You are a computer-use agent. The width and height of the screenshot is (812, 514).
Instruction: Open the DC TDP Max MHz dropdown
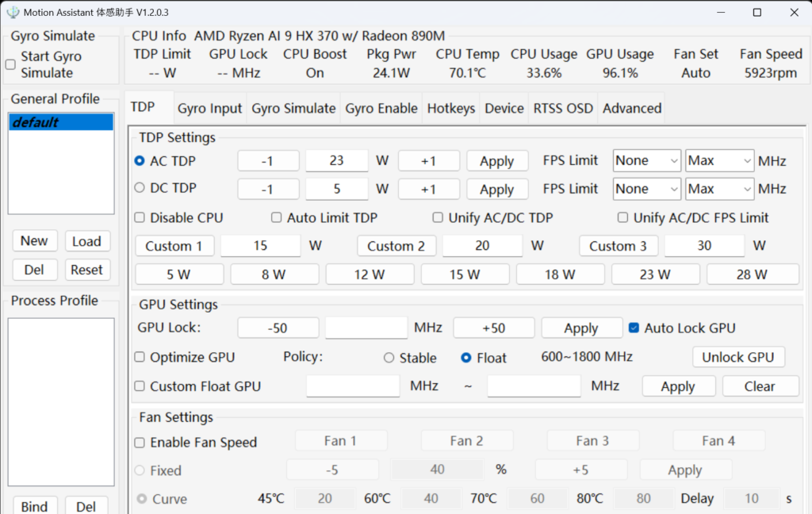719,189
